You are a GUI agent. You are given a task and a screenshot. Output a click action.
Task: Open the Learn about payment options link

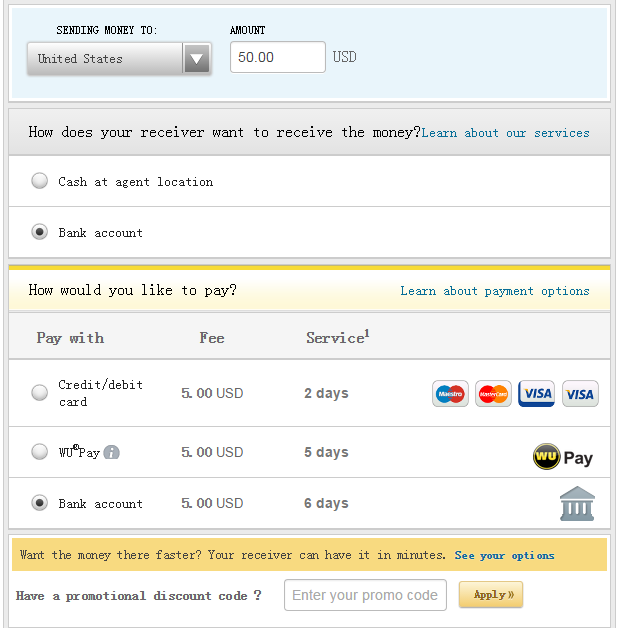(x=494, y=291)
